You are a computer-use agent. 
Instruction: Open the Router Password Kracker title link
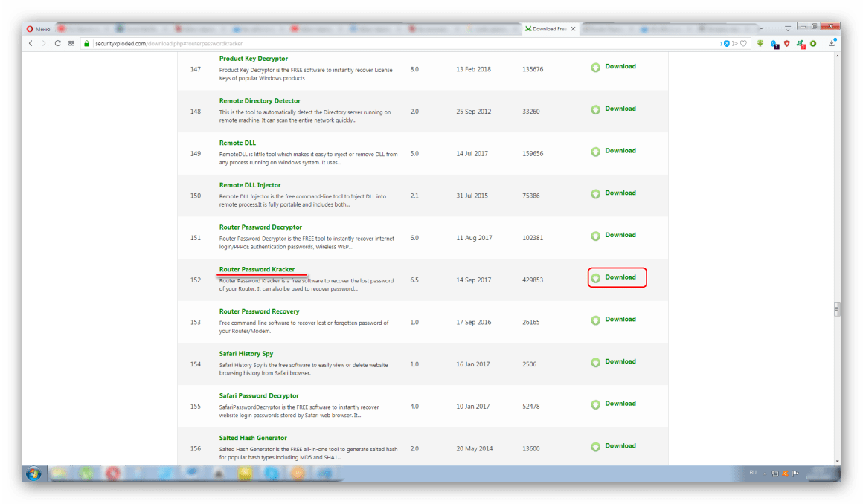point(257,269)
